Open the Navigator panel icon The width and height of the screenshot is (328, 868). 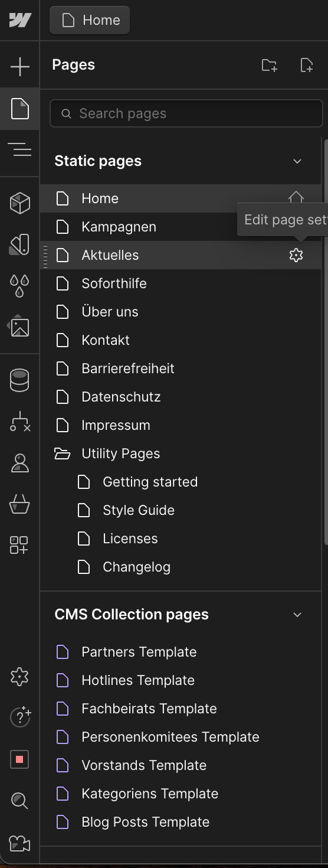point(19,150)
